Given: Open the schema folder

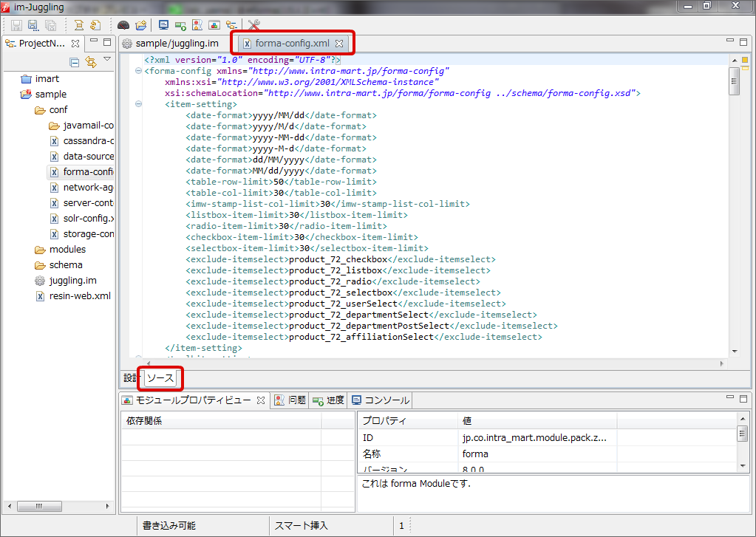Looking at the screenshot, I should click(58, 264).
